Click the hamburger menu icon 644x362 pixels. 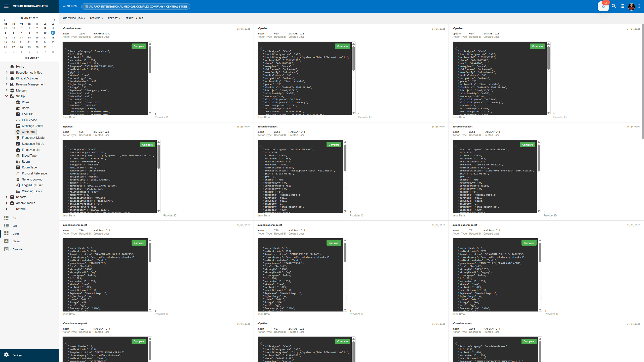tap(6, 6)
